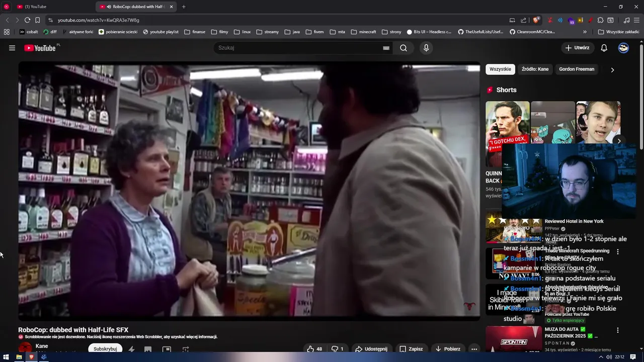Screen dimensions: 644x362
Task: Open the Brave Shields icon
Action: pos(536,20)
